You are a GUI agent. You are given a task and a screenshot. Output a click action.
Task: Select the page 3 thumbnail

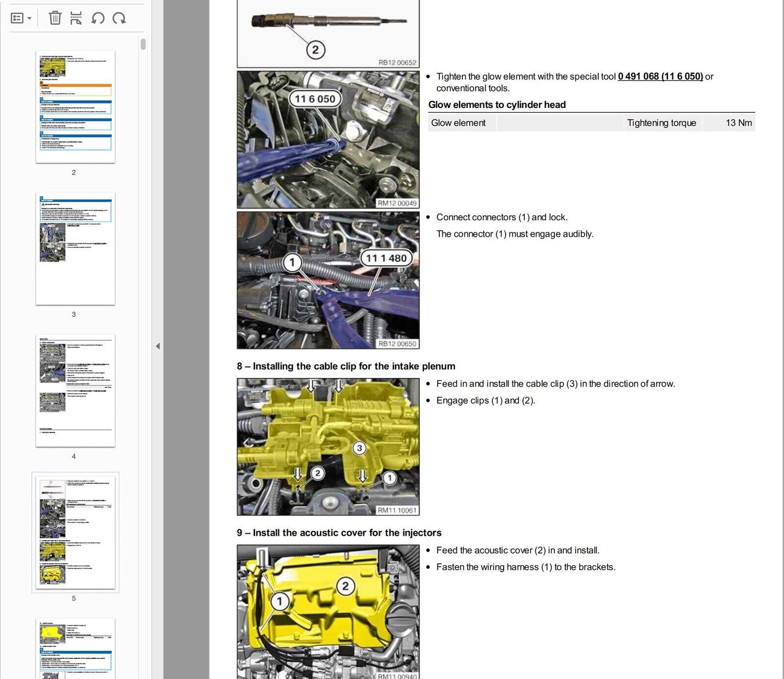(x=75, y=248)
